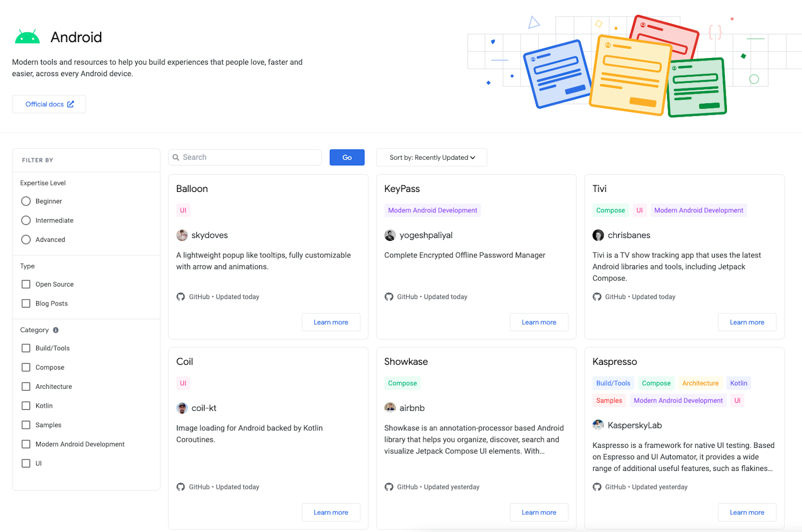Click the Samples tag on Kaspresso

[609, 400]
